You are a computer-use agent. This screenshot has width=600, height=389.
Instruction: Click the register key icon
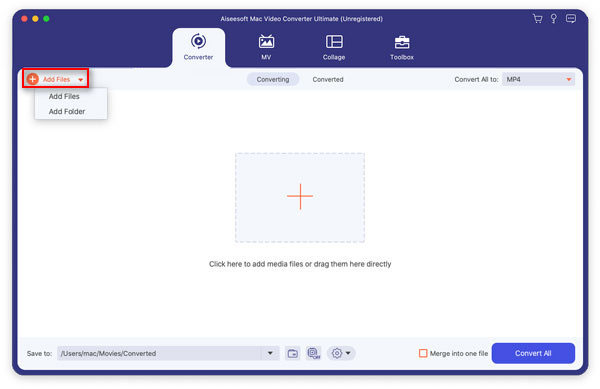pyautogui.click(x=553, y=19)
